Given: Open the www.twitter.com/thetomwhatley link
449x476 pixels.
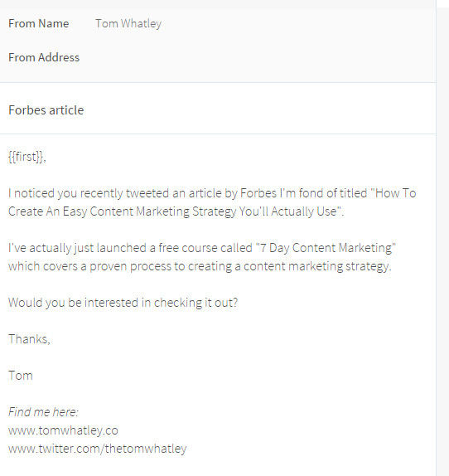Looking at the screenshot, I should click(97, 449).
